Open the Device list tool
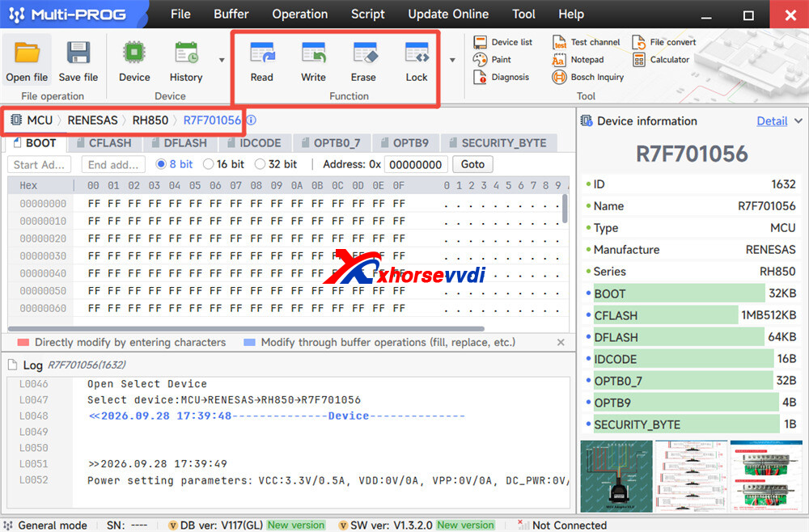This screenshot has width=809, height=532. [x=502, y=42]
